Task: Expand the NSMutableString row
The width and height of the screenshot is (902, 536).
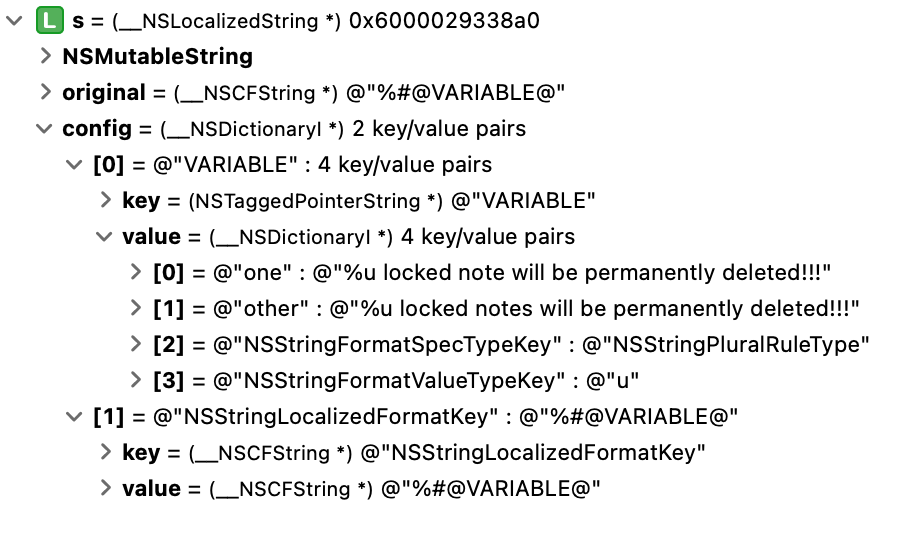Action: [x=45, y=56]
